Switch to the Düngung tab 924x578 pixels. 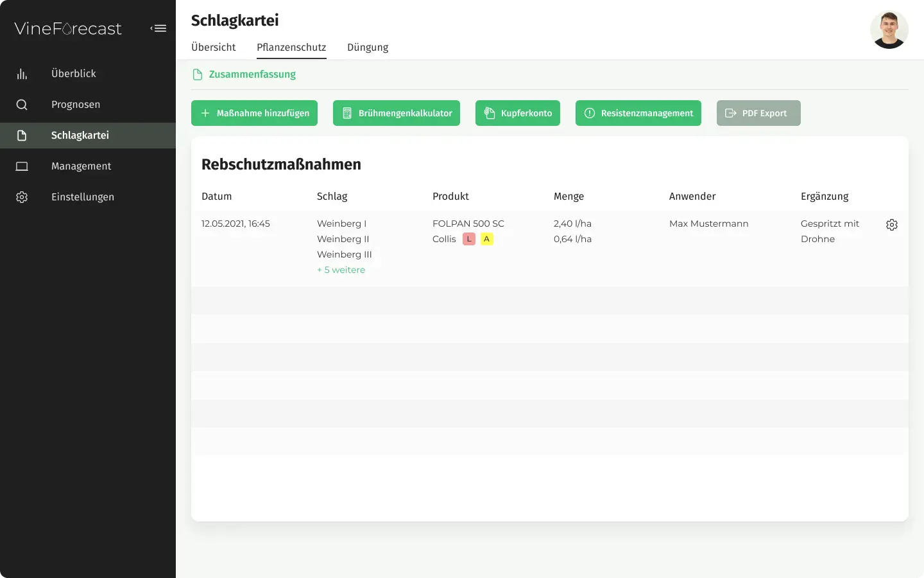[x=367, y=48]
